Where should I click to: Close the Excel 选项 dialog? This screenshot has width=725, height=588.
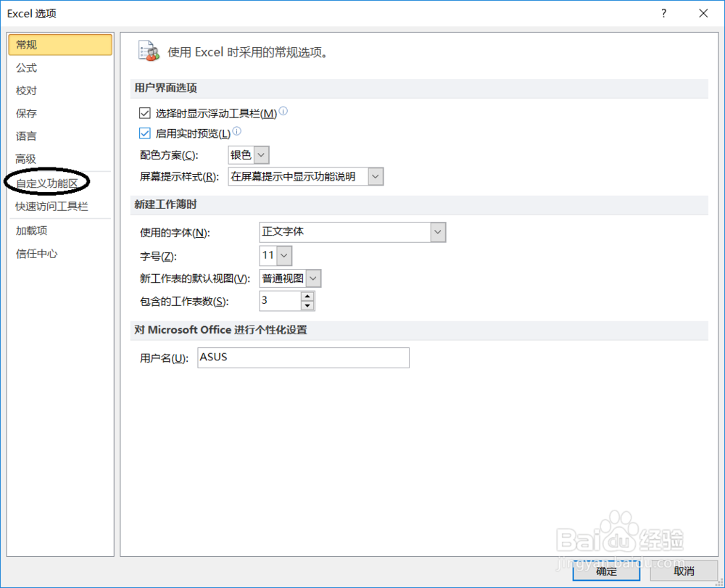pos(703,13)
